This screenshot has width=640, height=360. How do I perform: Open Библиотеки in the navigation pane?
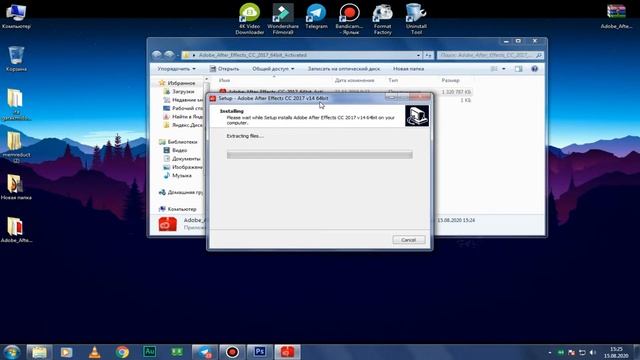click(x=182, y=142)
